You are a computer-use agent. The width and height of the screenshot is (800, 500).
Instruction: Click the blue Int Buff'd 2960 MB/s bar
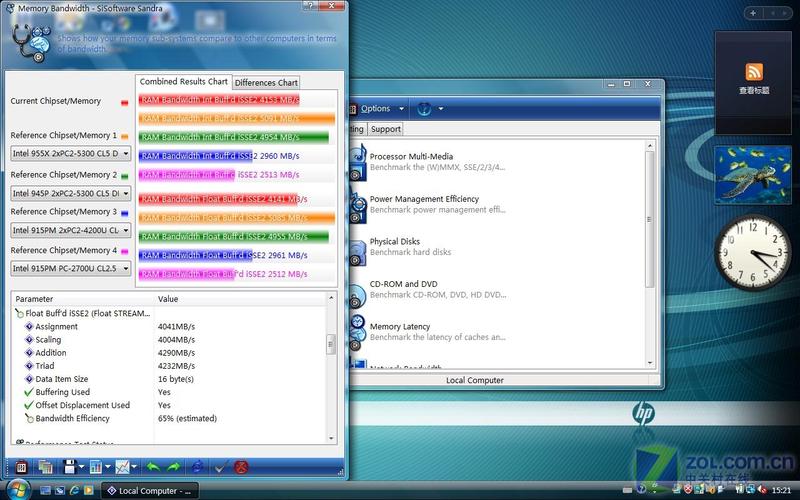[x=195, y=156]
